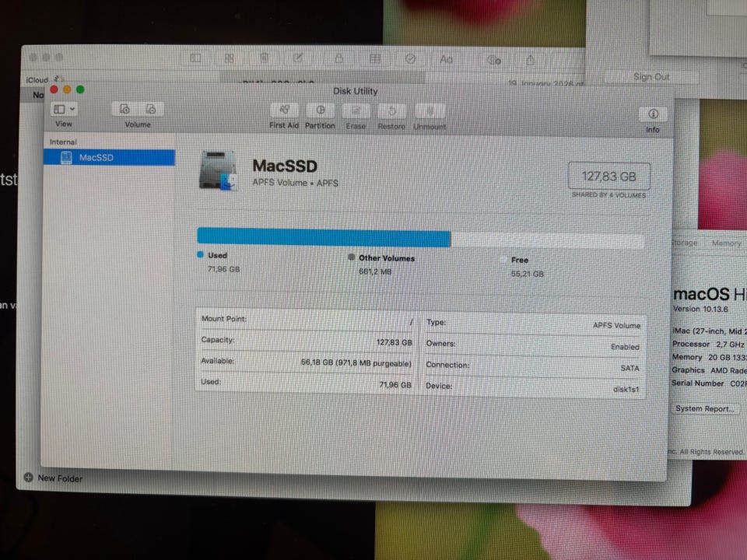Click the Processor 2,7 GHz line
The height and width of the screenshot is (560, 747).
coord(710,344)
